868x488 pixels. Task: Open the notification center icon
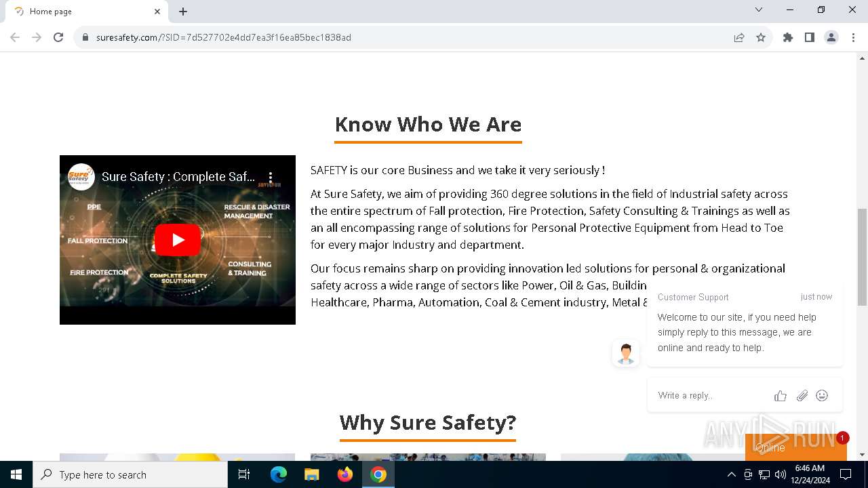tap(846, 474)
